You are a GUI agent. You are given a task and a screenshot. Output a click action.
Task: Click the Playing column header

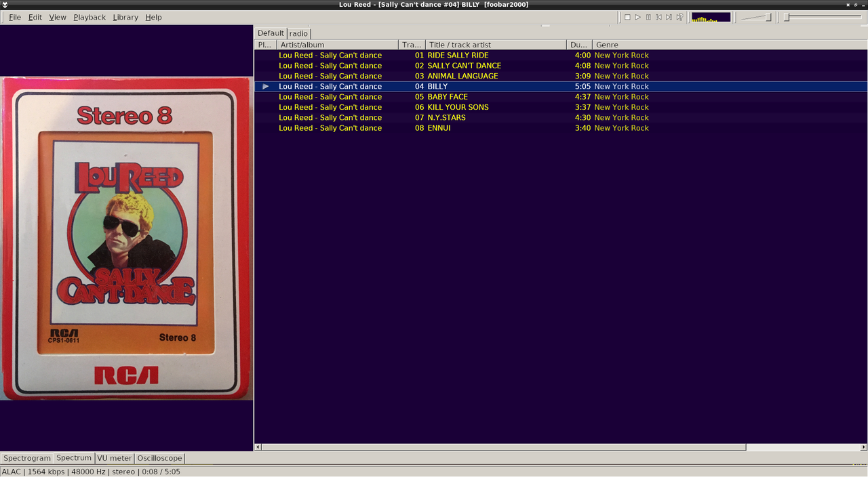(265, 45)
